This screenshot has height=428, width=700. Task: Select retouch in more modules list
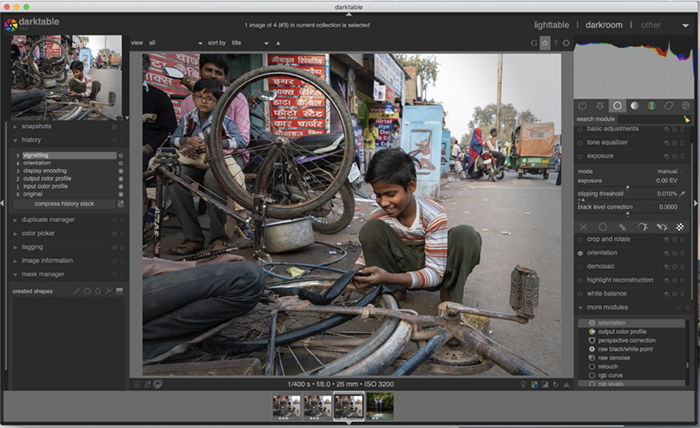tap(608, 366)
